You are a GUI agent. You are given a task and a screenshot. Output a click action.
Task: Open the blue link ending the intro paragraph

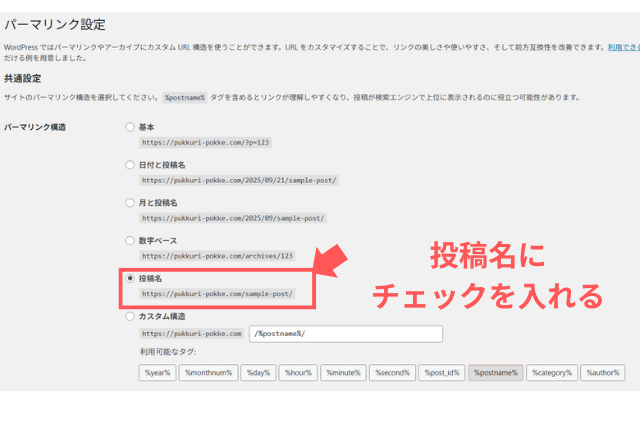point(624,47)
